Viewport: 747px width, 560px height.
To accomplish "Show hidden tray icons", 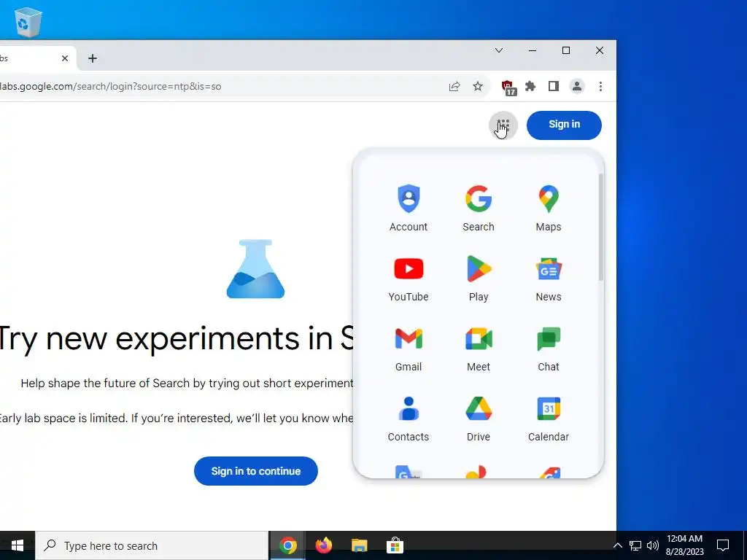I will click(617, 545).
